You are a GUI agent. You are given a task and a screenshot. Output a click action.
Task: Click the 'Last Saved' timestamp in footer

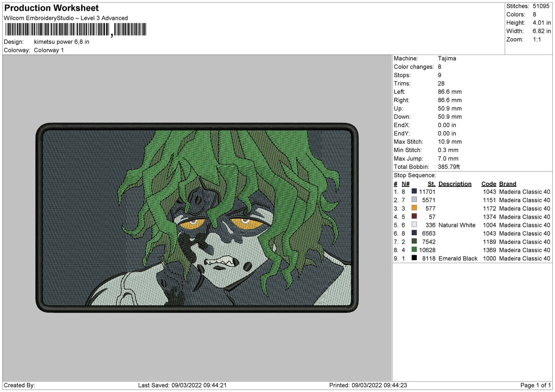[182, 385]
